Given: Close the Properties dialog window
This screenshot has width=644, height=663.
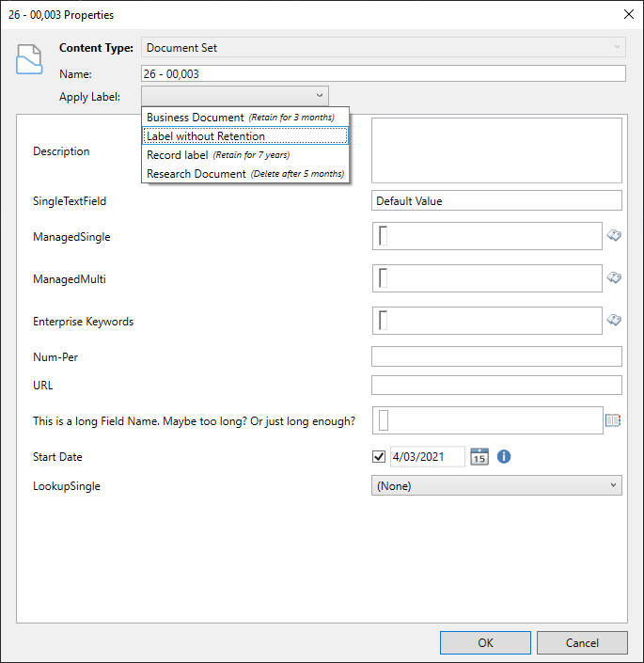Looking at the screenshot, I should (x=629, y=14).
